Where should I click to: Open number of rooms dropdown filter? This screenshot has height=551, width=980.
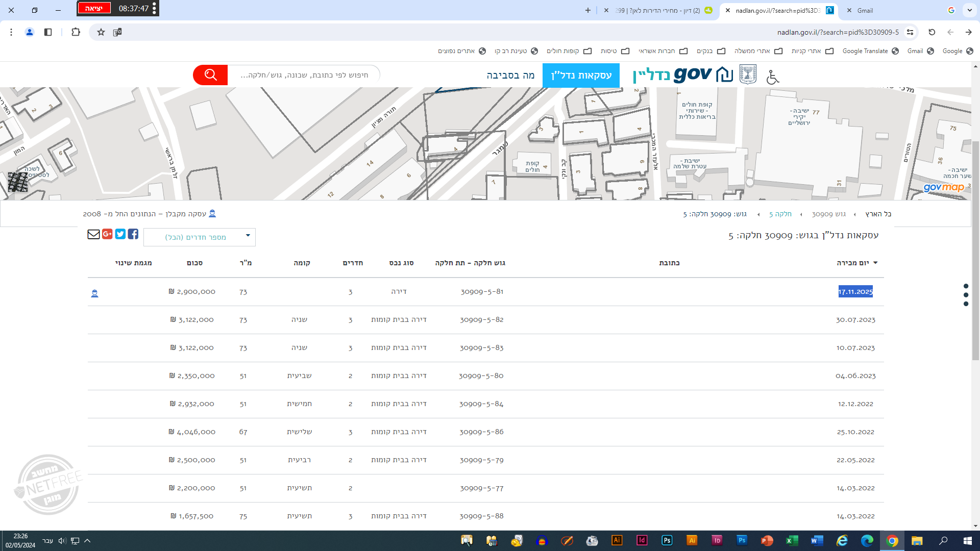tap(200, 237)
